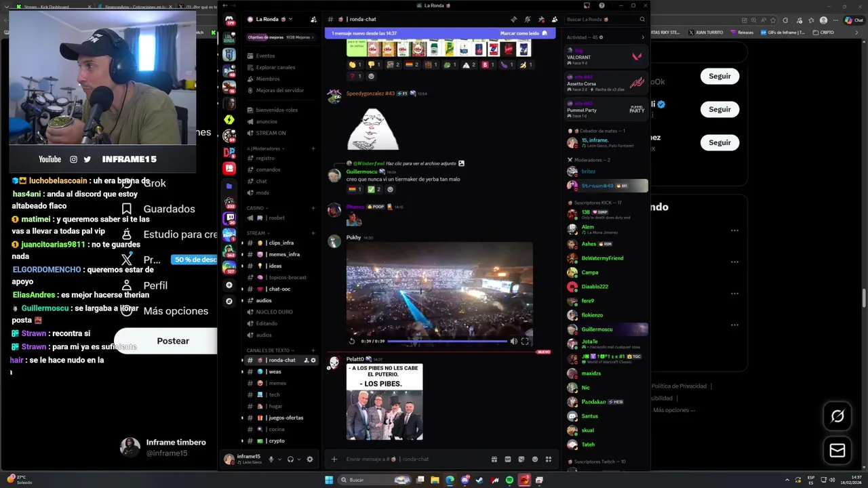
Task: Collapse the CASINO channel category
Action: [x=257, y=208]
